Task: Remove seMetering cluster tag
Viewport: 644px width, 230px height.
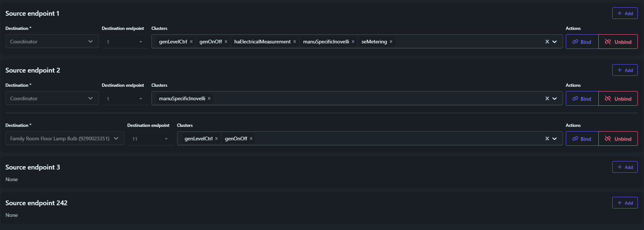Action: [391, 42]
